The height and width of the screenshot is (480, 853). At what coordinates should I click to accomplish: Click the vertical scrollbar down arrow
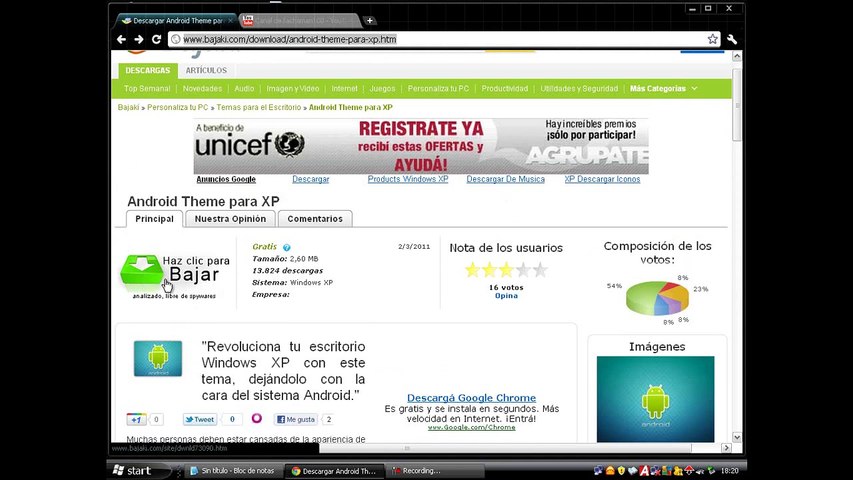point(737,437)
